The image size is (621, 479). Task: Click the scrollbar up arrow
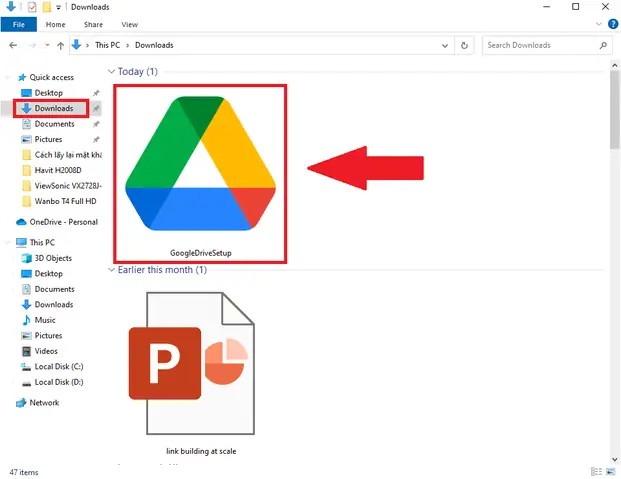click(615, 65)
